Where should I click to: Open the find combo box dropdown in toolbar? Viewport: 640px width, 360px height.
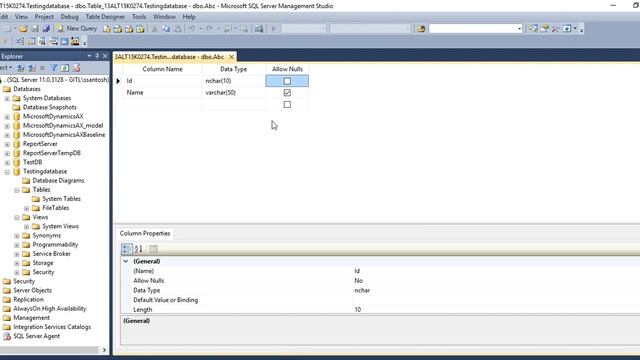tap(519, 29)
